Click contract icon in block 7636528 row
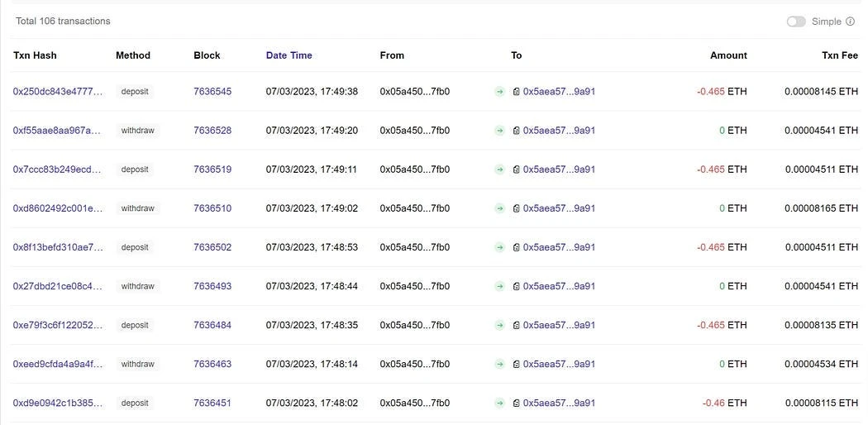Screen dimensions: 868x425 pos(516,131)
